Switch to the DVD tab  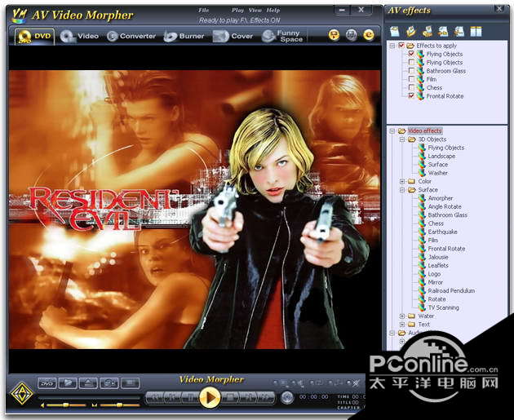[x=35, y=36]
